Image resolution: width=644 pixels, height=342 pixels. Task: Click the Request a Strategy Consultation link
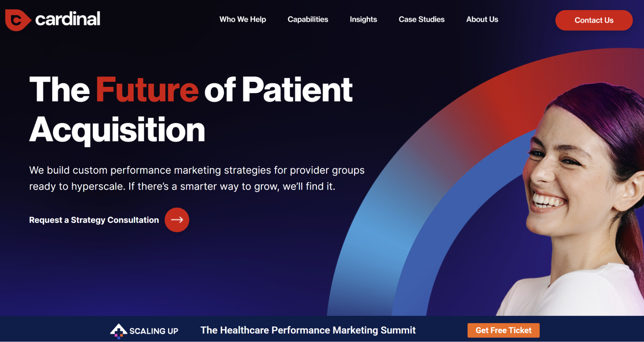[94, 220]
